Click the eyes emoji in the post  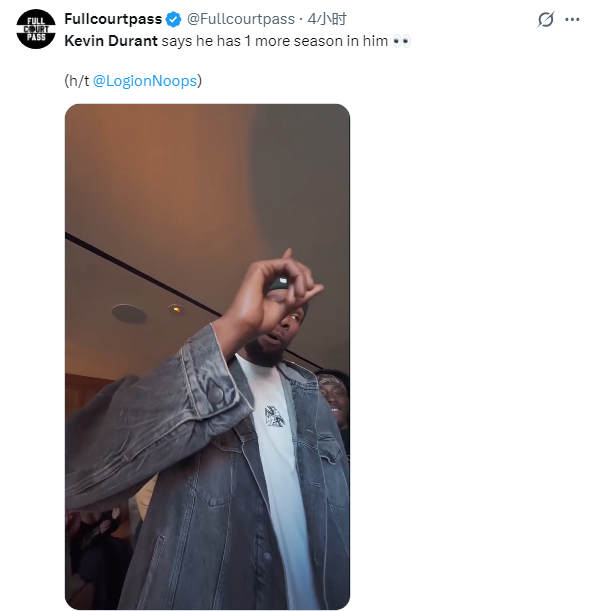click(401, 41)
